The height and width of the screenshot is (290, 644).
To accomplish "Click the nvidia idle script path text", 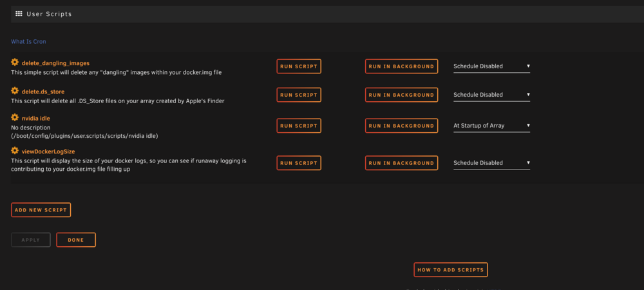I will [84, 135].
